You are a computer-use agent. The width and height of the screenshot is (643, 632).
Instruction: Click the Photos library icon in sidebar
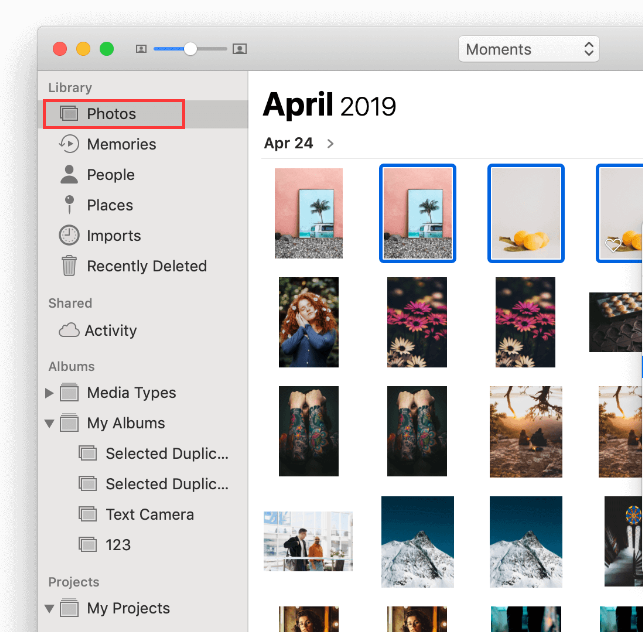(x=69, y=114)
